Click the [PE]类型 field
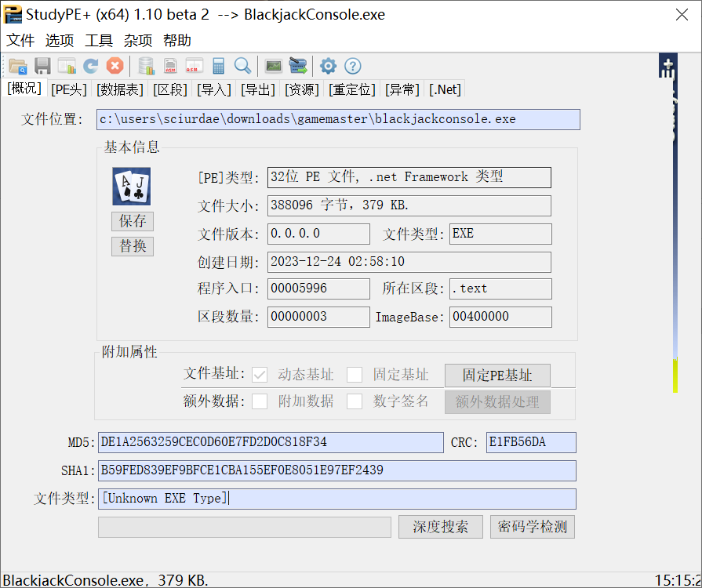This screenshot has height=588, width=702. point(409,177)
